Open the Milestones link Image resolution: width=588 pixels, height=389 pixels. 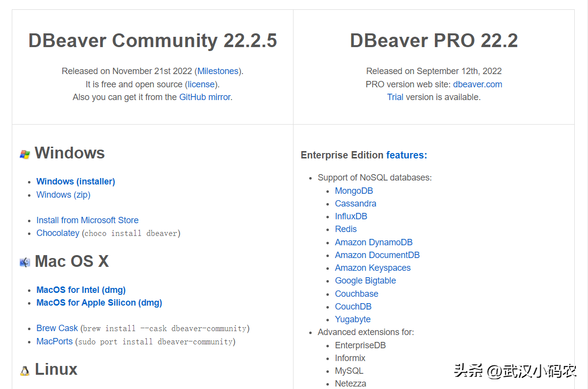click(x=218, y=71)
